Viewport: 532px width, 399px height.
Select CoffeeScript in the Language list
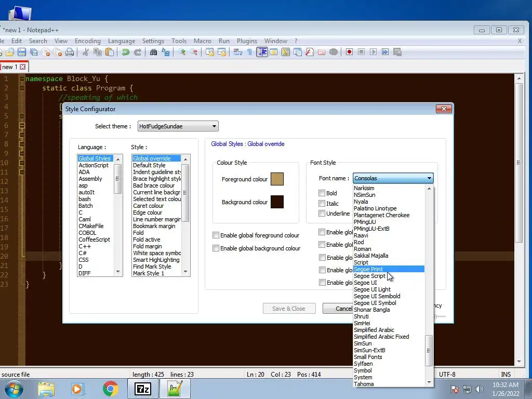(96, 240)
